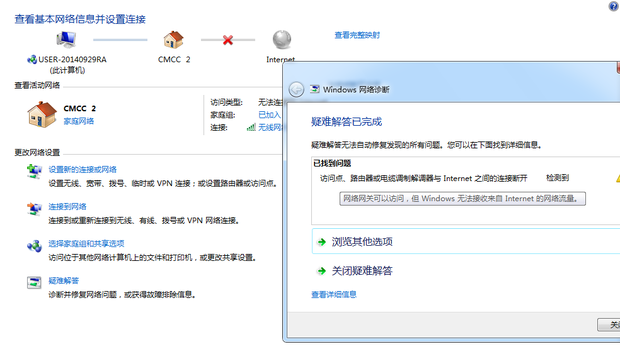Click the 关闭 button at dialog bottom
Image resolution: width=620 pixels, height=364 pixels.
click(609, 325)
